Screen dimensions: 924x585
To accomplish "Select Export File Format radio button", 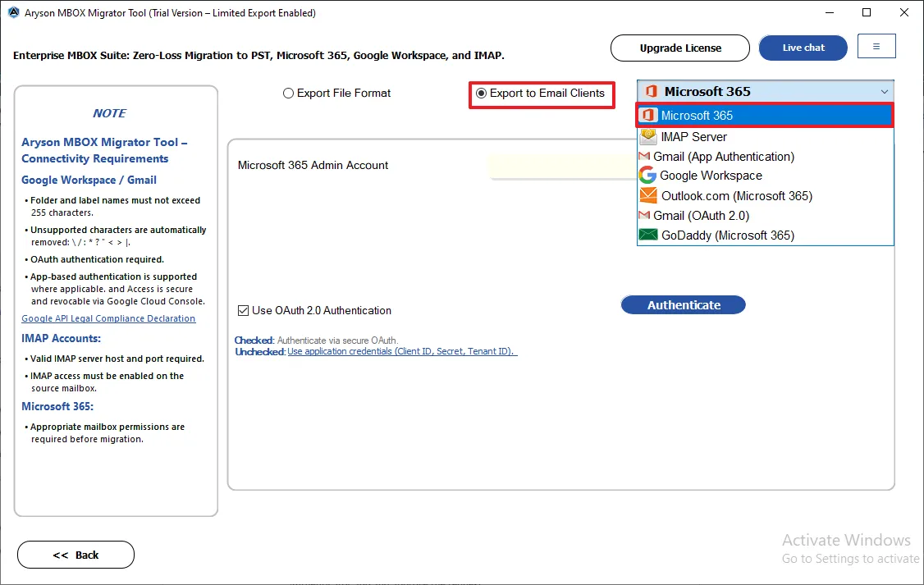I will 288,93.
